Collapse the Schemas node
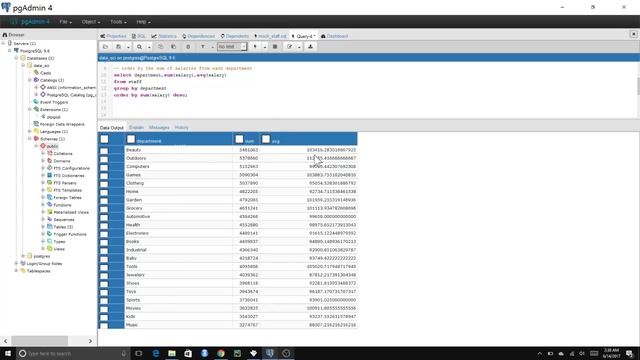 pyautogui.click(x=30, y=139)
